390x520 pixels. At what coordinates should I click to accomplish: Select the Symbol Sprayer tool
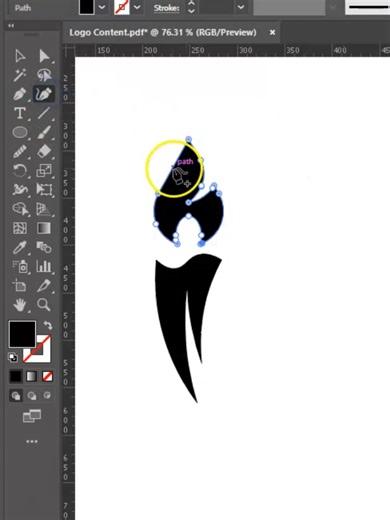[20, 267]
